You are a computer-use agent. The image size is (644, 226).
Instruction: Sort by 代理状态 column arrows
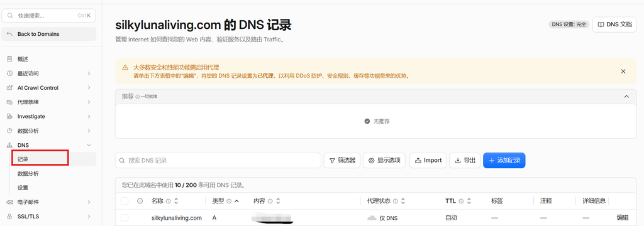[x=403, y=201]
